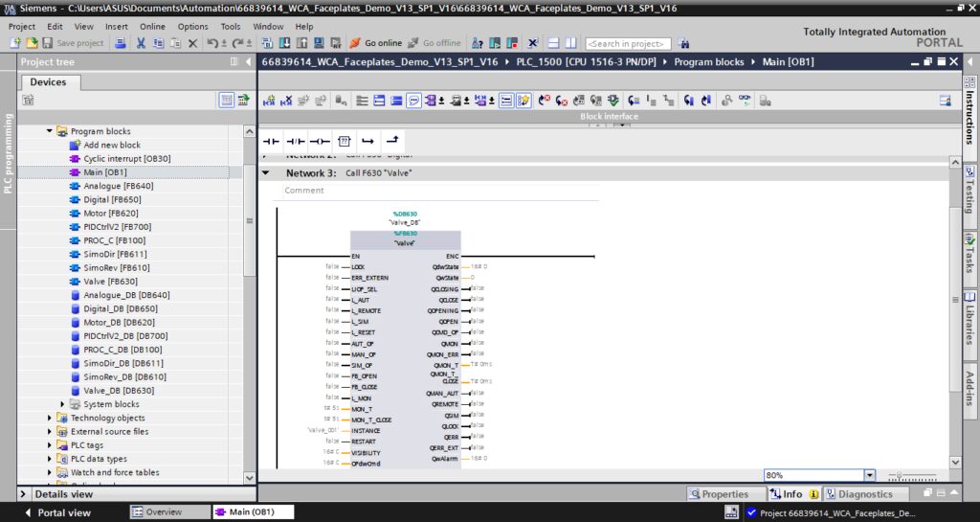Screen dimensions: 980x522
Task: Expand the Details view panel
Action: [x=23, y=494]
